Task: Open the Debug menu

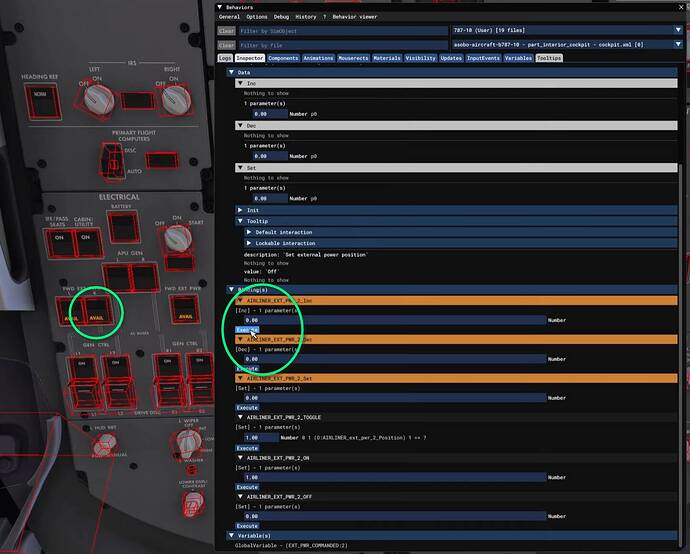Action: coord(281,17)
